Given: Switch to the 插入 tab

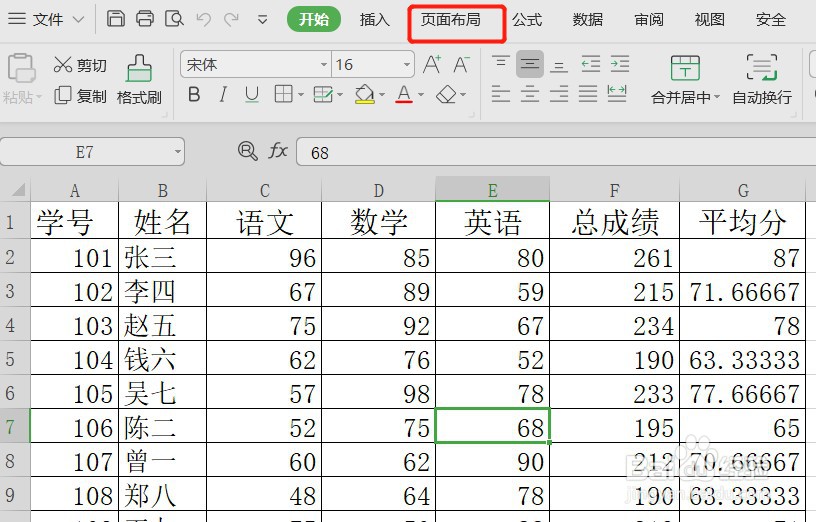Looking at the screenshot, I should 374,20.
